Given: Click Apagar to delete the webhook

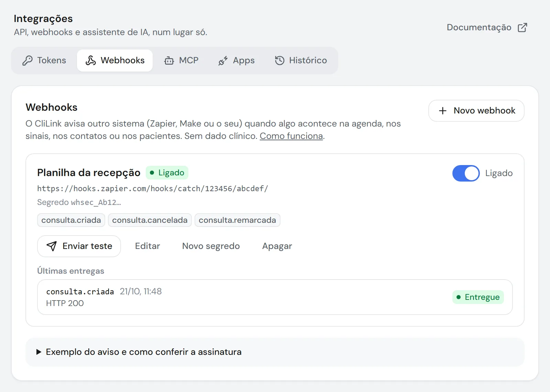Looking at the screenshot, I should point(277,246).
